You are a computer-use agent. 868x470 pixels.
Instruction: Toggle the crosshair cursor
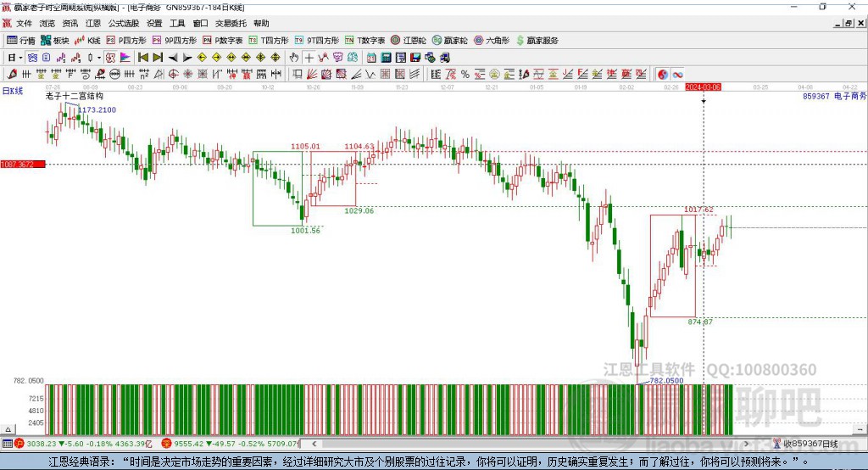(x=309, y=58)
